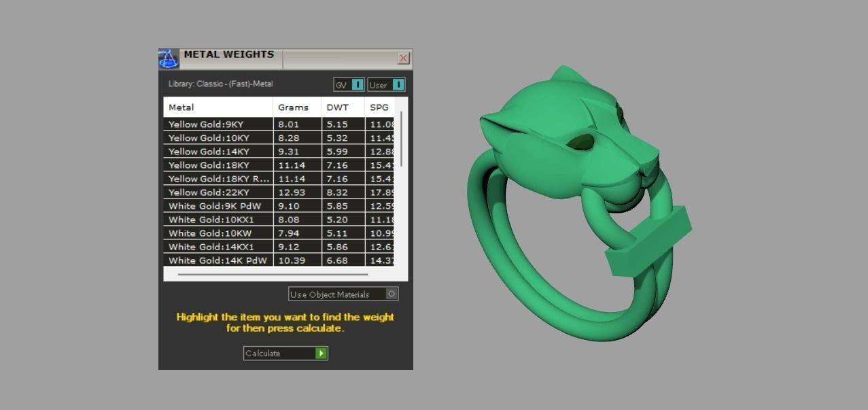
Task: Toggle the GV library switch
Action: 349,85
